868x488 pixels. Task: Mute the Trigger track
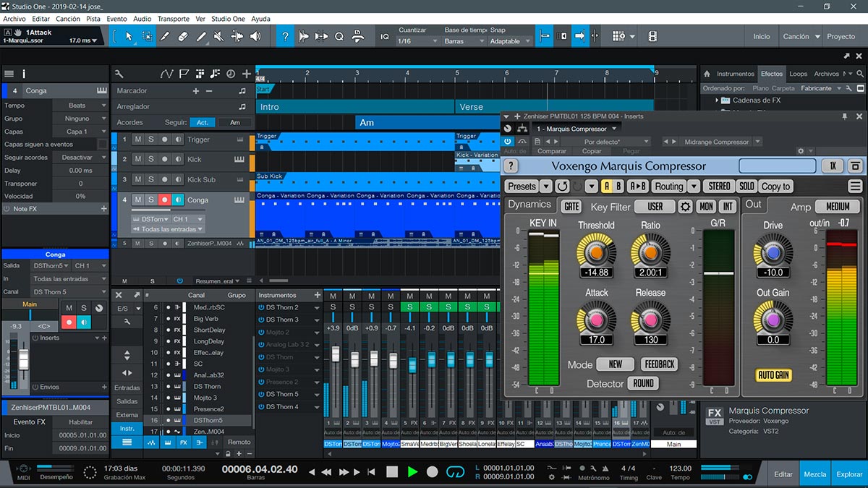coord(137,140)
